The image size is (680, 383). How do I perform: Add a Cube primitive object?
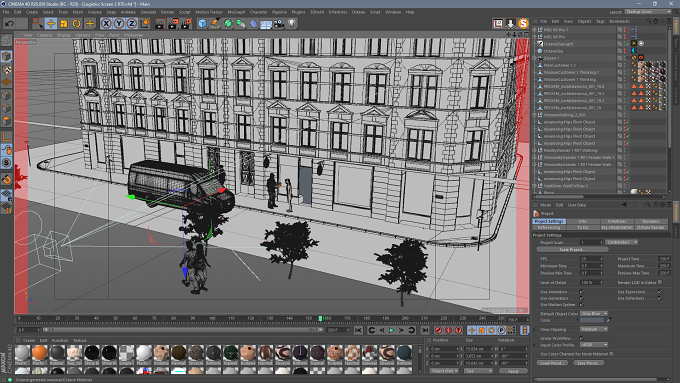[x=202, y=23]
